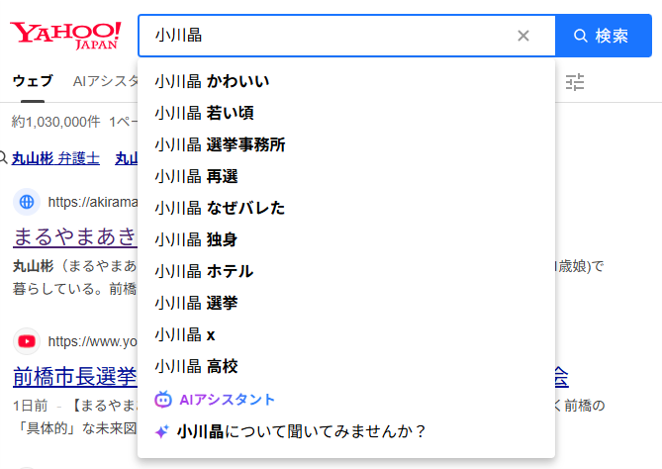
Task: Click the AIアシスタント robot icon
Action: point(163,399)
